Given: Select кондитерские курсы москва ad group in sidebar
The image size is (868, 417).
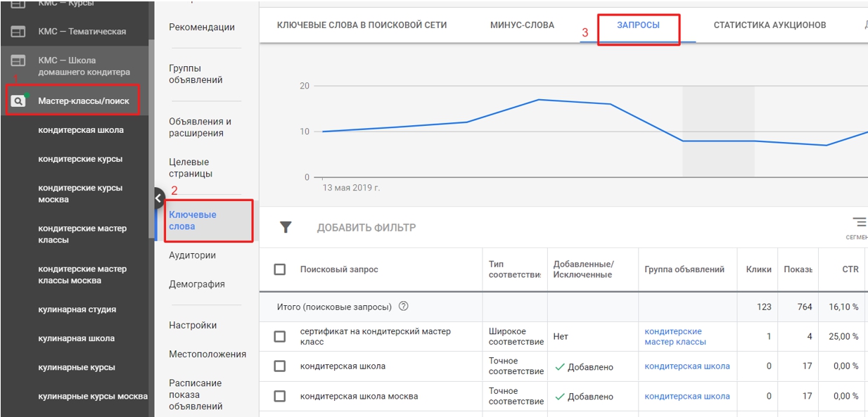Looking at the screenshot, I should click(x=80, y=193).
